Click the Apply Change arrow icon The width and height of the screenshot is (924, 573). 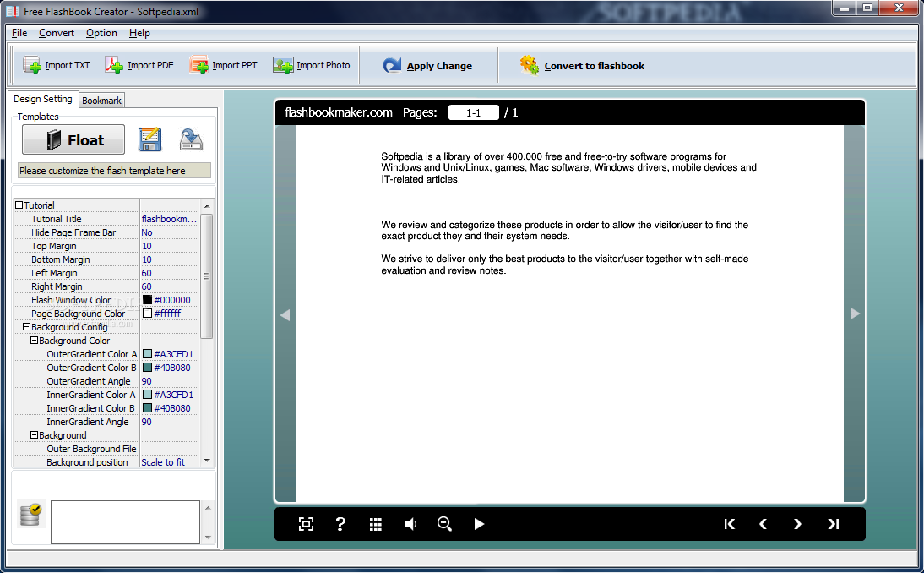pos(392,65)
